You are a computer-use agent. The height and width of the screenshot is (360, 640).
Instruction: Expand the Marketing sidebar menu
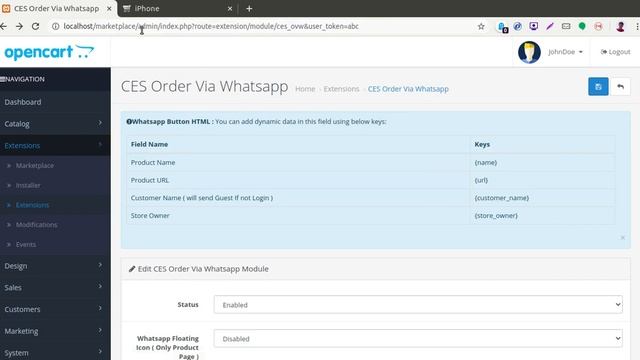[55, 331]
